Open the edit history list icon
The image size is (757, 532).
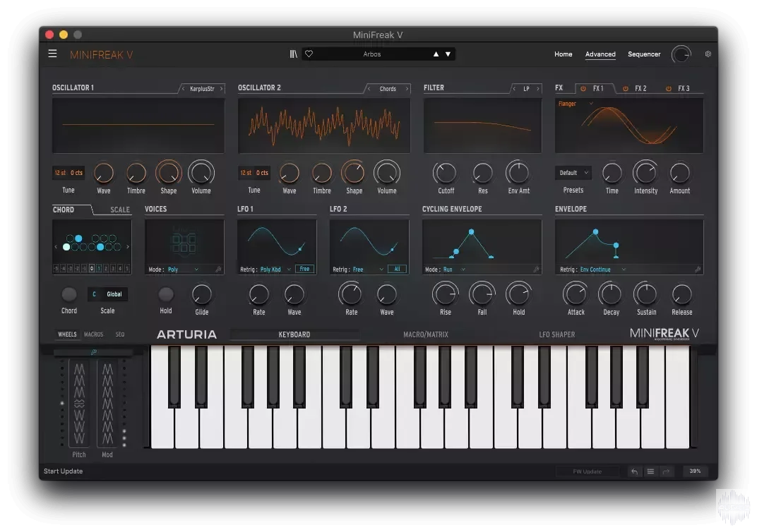650,471
